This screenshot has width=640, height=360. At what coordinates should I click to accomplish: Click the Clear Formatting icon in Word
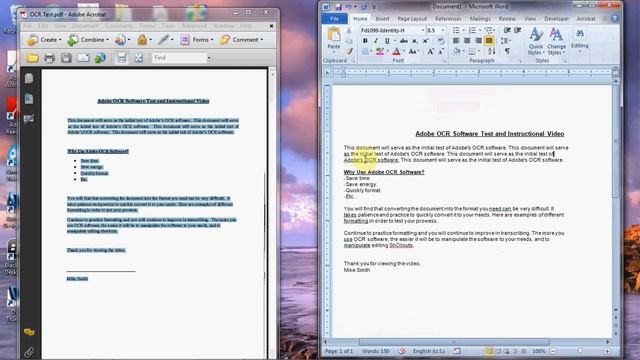pyautogui.click(x=441, y=41)
